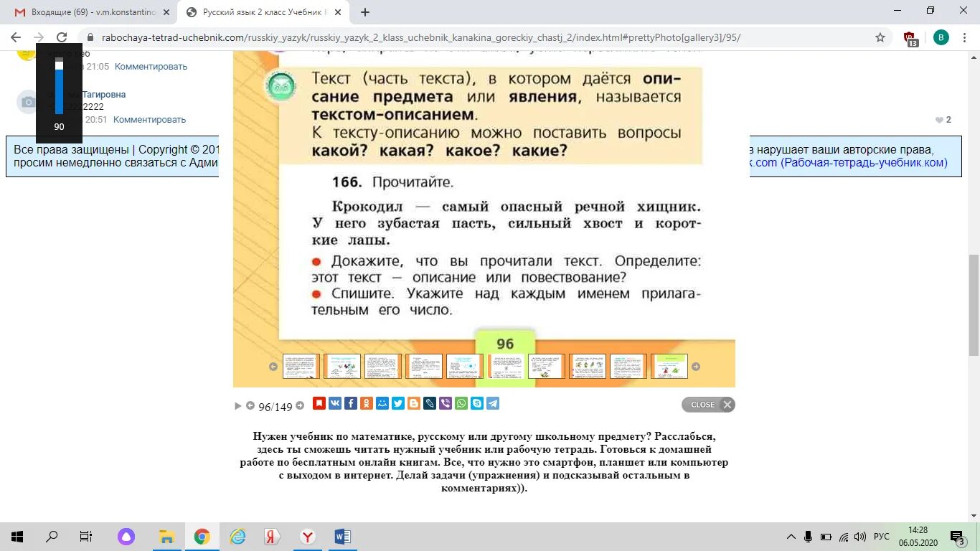Screen dimensions: 980x551
Task: Open File Explorer from the taskbar
Action: point(166,537)
